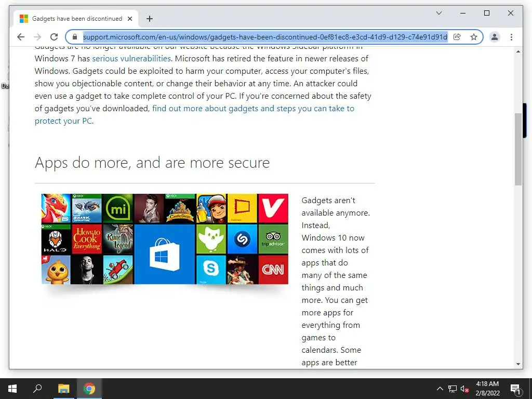The height and width of the screenshot is (399, 532).
Task: Open the network status tray icon
Action: point(453,389)
